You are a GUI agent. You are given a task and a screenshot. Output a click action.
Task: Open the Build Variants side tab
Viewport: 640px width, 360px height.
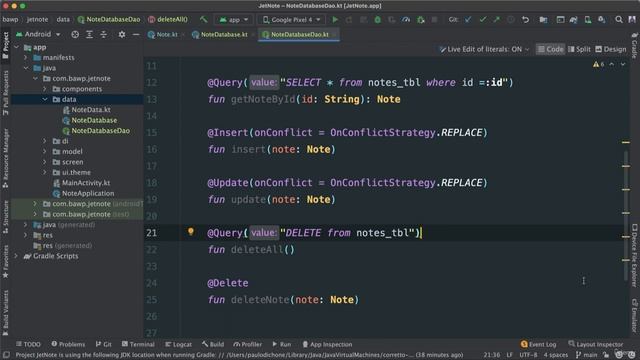(5, 313)
